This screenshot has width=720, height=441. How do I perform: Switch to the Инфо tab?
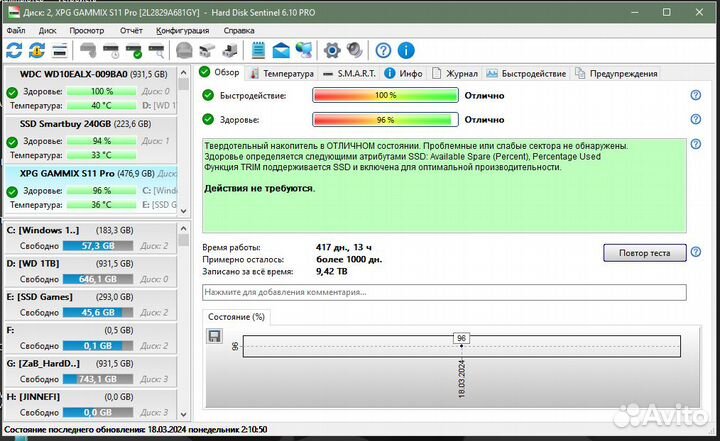[404, 74]
